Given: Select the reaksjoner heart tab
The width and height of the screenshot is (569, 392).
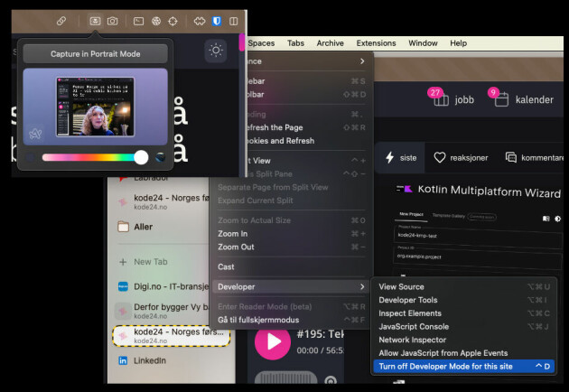Looking at the screenshot, I should click(x=461, y=158).
